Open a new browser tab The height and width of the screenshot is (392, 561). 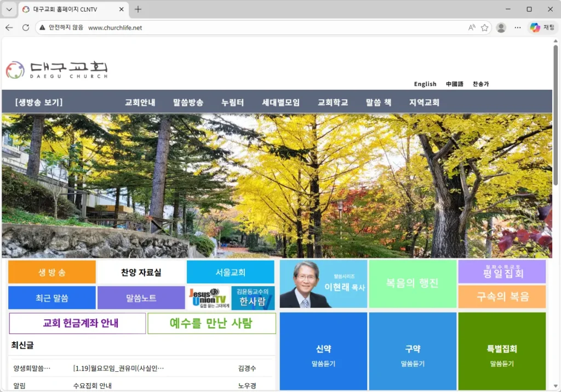click(138, 9)
